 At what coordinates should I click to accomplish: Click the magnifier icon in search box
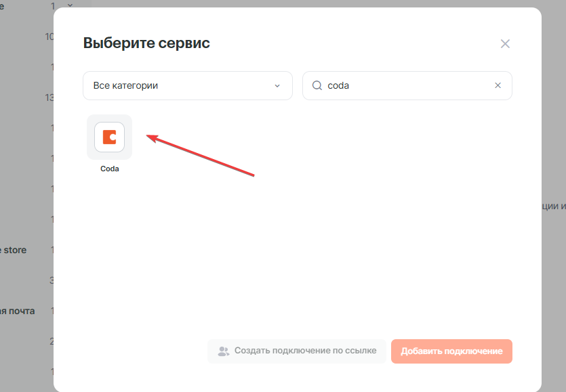click(x=317, y=86)
